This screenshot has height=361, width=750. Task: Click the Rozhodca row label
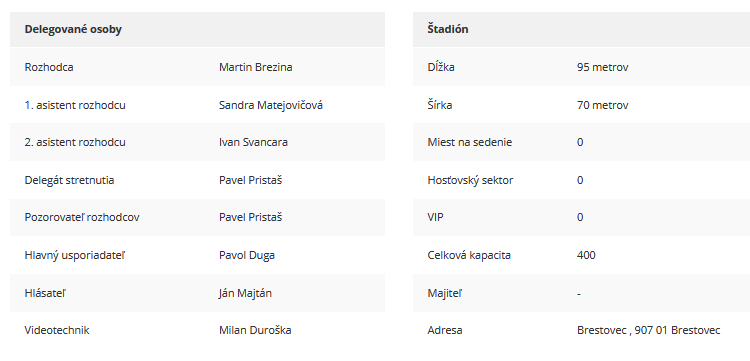click(x=49, y=67)
